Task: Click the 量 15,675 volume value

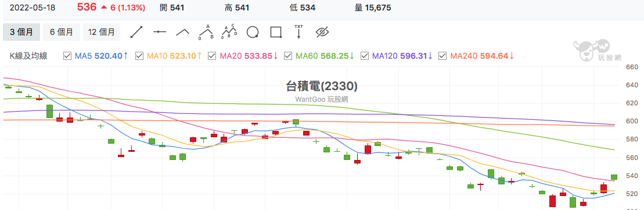Action: pyautogui.click(x=372, y=8)
